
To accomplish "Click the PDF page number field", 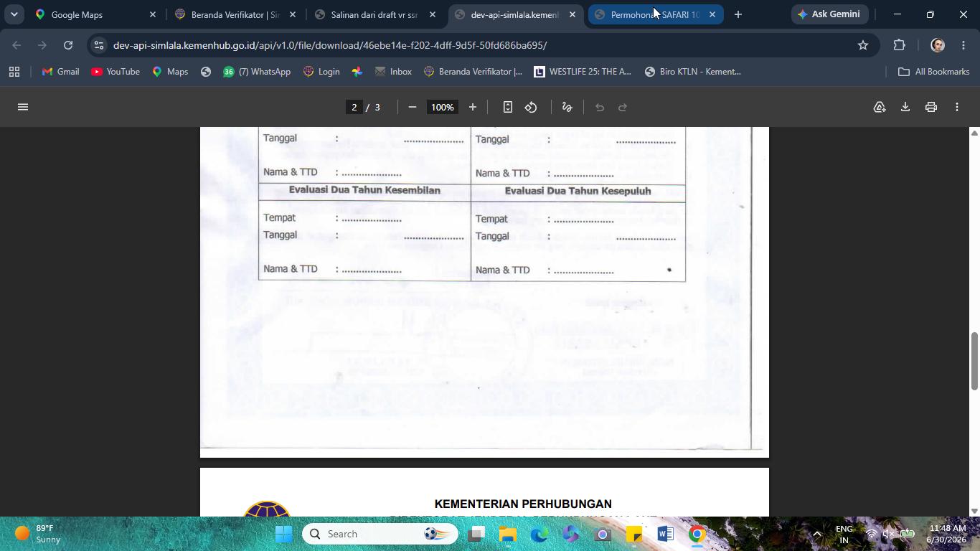I will point(354,107).
